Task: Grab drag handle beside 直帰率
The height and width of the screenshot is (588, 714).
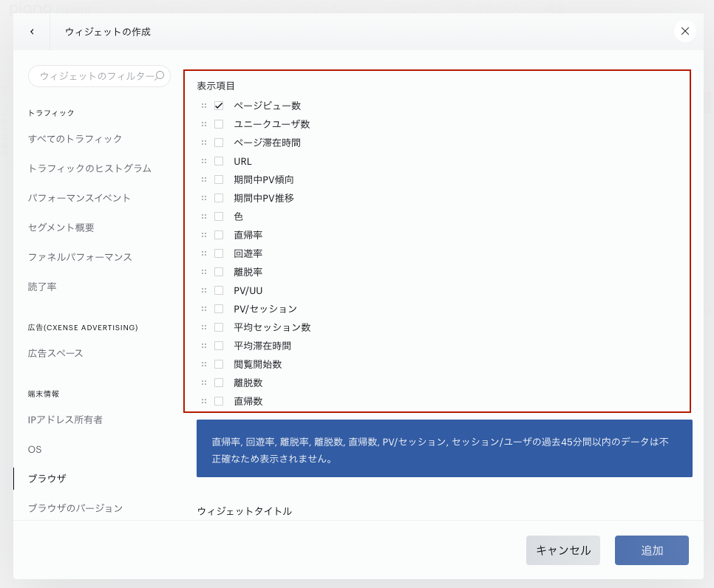Action: coord(204,235)
